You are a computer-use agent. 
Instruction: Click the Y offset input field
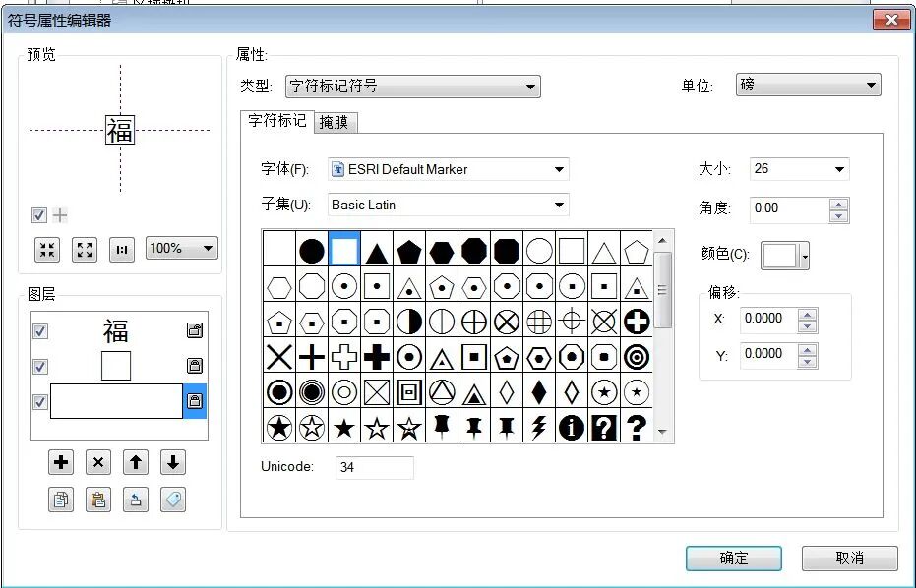click(x=768, y=356)
